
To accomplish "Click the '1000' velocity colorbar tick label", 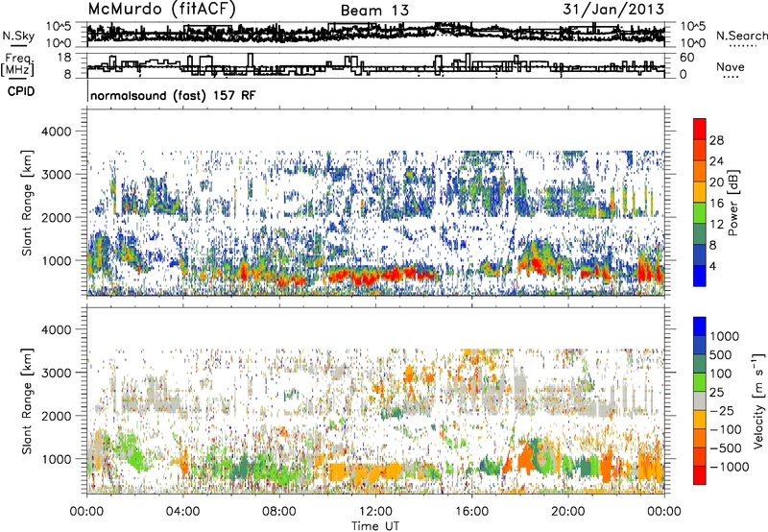I will tap(725, 336).
